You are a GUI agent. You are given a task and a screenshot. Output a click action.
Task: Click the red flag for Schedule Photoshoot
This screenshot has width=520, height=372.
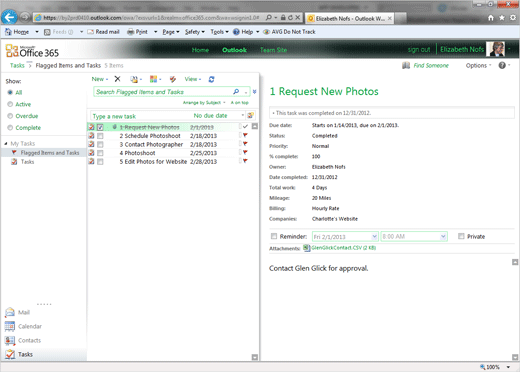click(245, 135)
